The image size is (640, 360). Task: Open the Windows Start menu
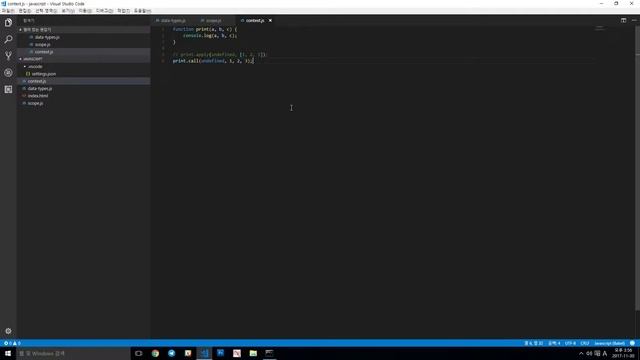8,353
